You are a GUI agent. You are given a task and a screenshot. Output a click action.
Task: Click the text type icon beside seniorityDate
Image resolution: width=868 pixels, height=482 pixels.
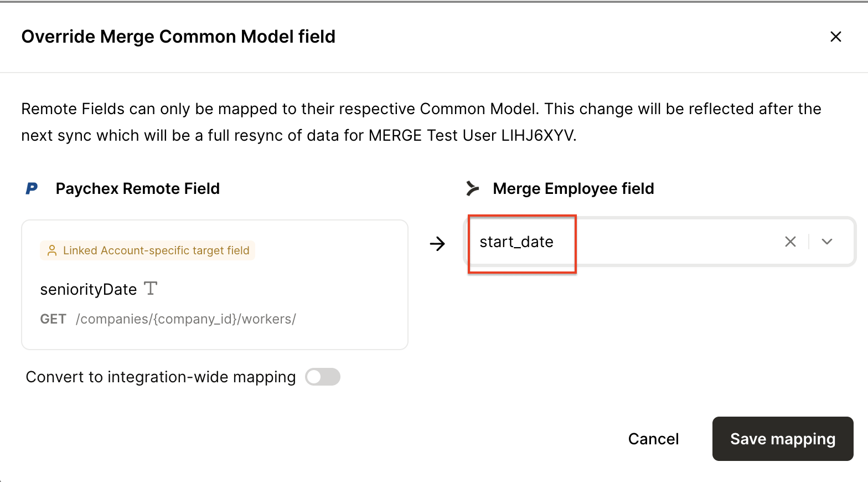151,288
